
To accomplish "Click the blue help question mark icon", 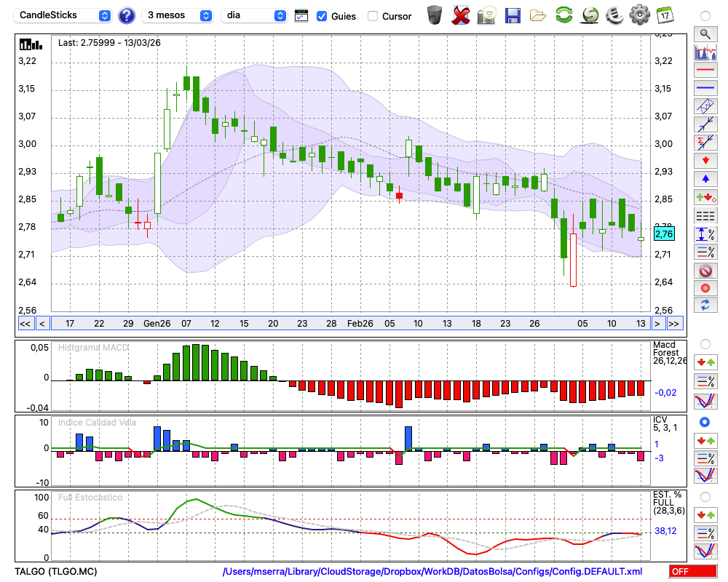I will click(x=127, y=15).
